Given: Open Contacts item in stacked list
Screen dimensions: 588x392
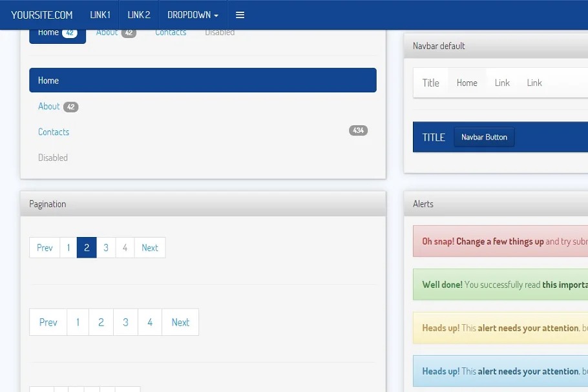Looking at the screenshot, I should click(54, 132).
